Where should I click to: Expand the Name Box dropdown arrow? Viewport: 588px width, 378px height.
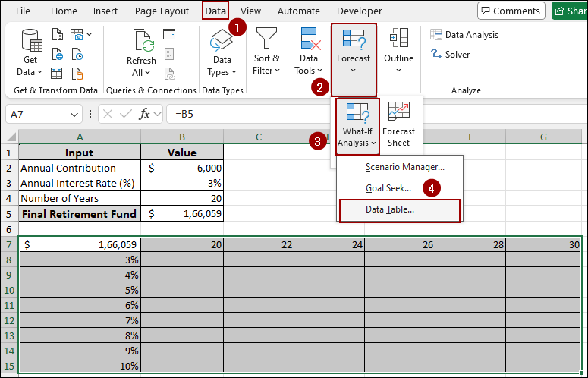[74, 114]
